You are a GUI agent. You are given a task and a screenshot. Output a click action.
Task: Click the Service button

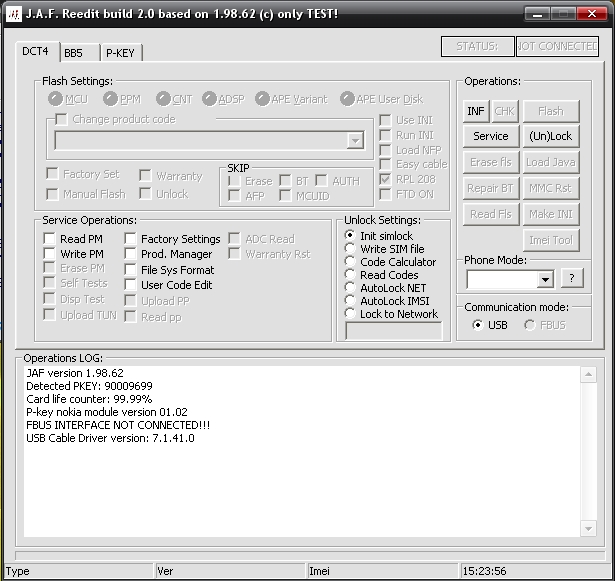[x=491, y=136]
